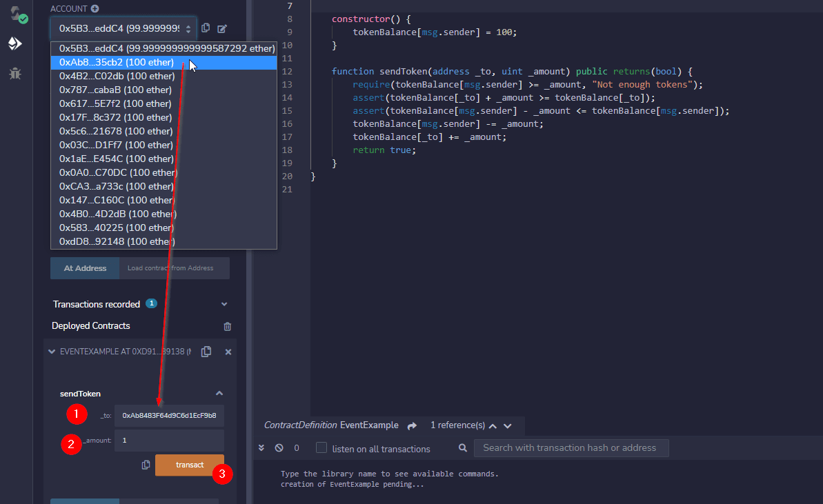Screen dimensions: 823x504
Task: Pick account 0x4B0...4D2dB from list
Action: (163, 214)
